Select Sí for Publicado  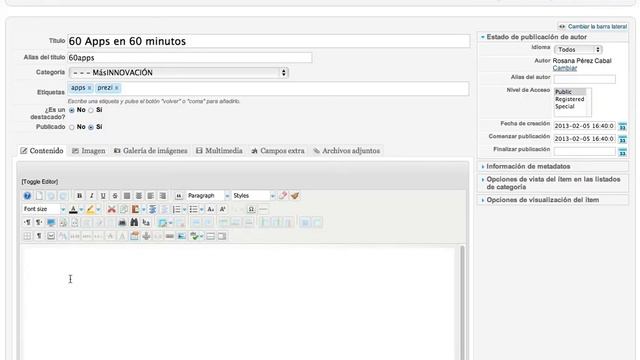pos(91,127)
